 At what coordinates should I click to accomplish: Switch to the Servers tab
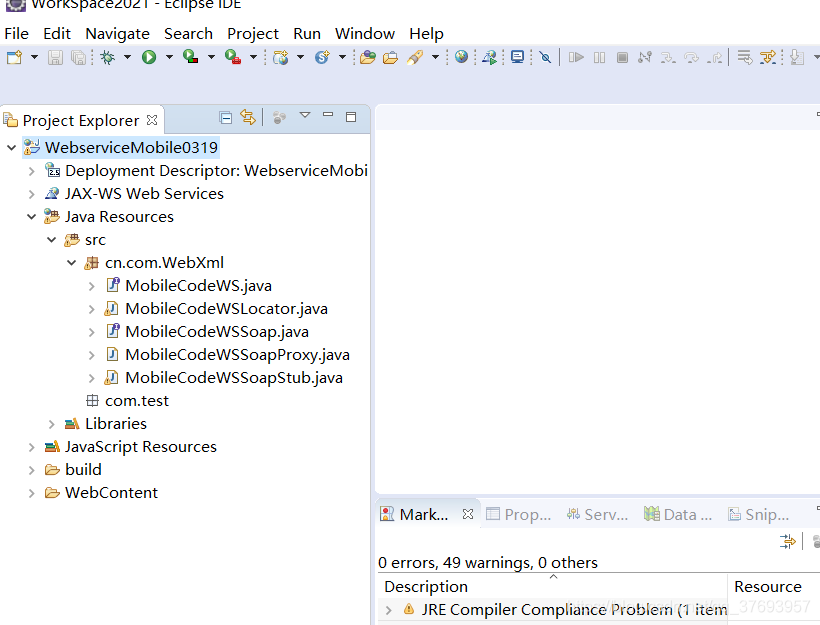597,515
